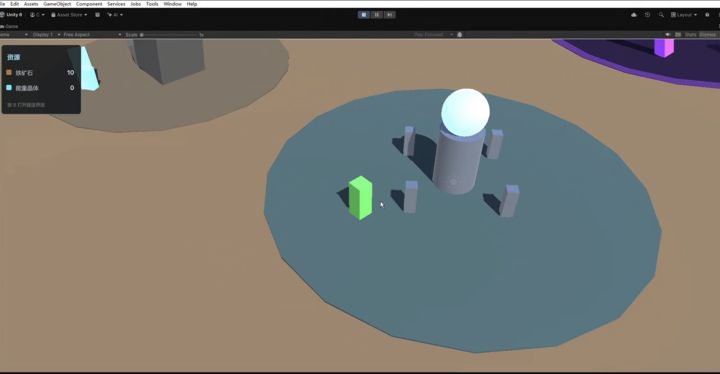Viewport: 720px width, 374px height.
Task: Click the purple cube on the purple platform
Action: point(664,48)
